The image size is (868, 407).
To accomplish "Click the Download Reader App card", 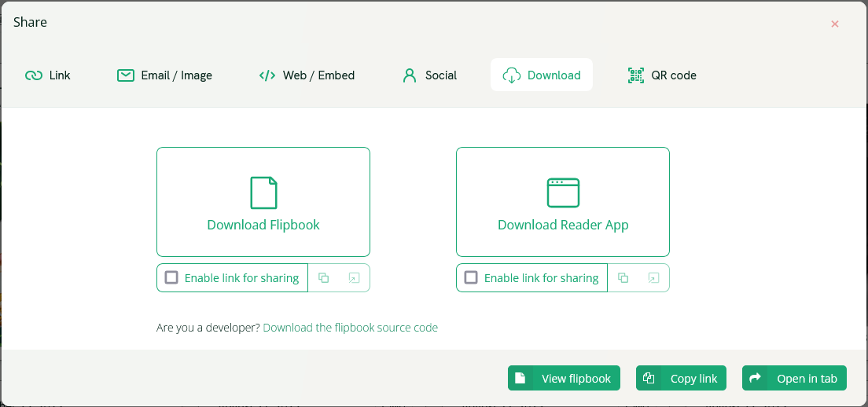I will 563,202.
